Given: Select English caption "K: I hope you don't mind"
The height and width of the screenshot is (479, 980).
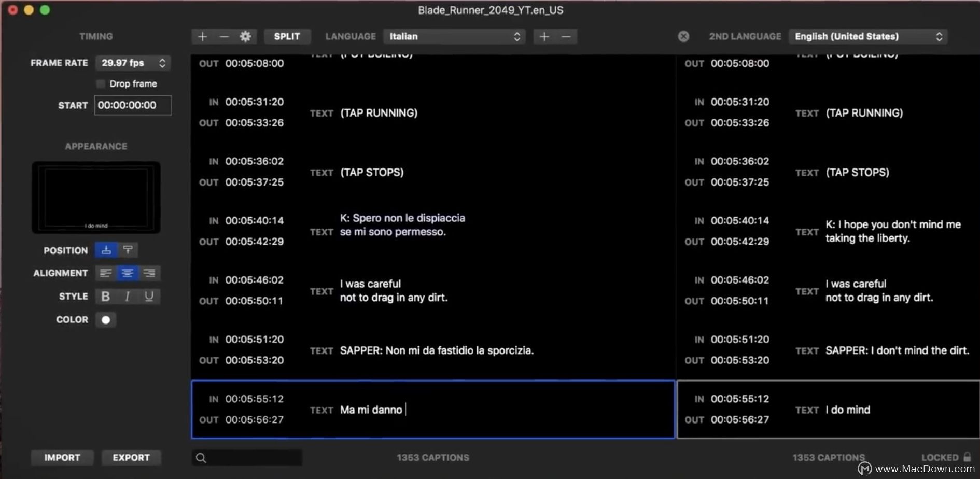Looking at the screenshot, I should click(x=893, y=231).
